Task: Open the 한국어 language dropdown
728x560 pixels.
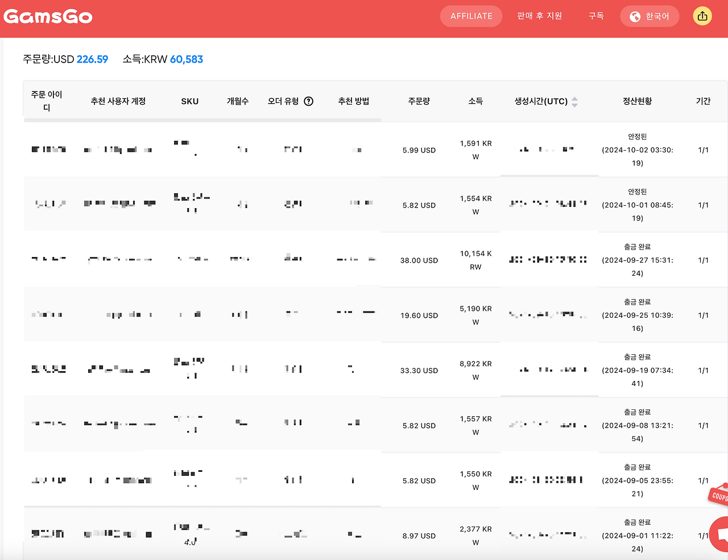Action: click(x=650, y=16)
